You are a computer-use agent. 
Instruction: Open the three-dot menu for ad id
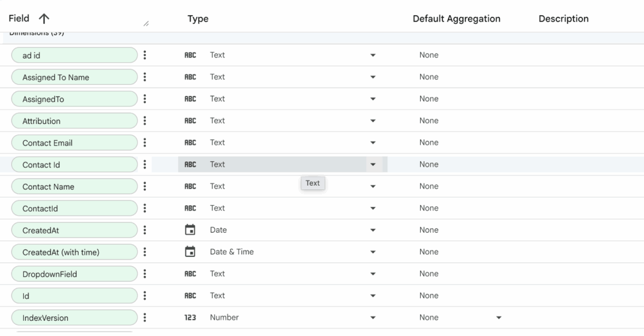click(x=145, y=55)
